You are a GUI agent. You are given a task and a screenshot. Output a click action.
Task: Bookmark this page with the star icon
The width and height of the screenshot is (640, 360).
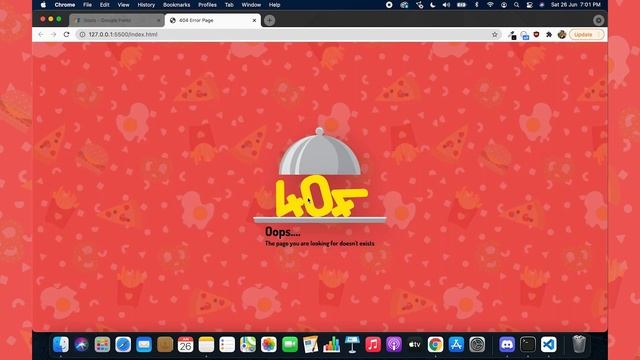click(x=495, y=35)
